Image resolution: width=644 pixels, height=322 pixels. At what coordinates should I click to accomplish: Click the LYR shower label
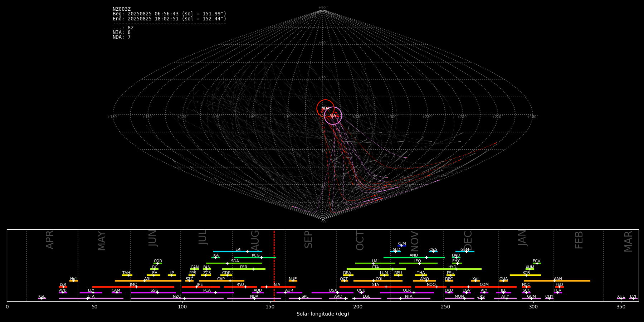pyautogui.click(x=63, y=285)
